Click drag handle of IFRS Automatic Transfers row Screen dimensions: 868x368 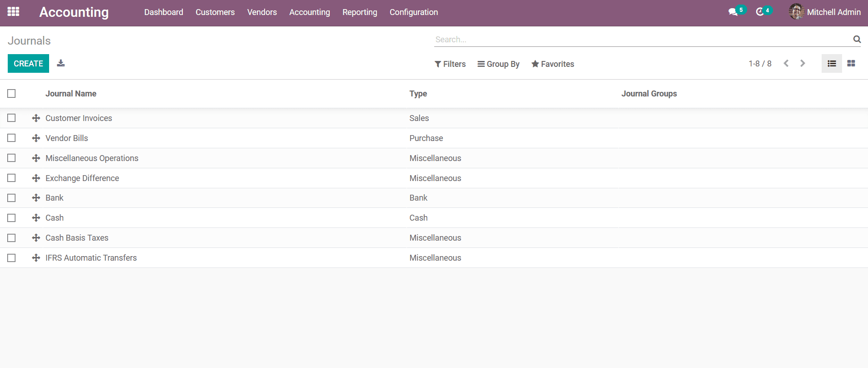[36, 258]
